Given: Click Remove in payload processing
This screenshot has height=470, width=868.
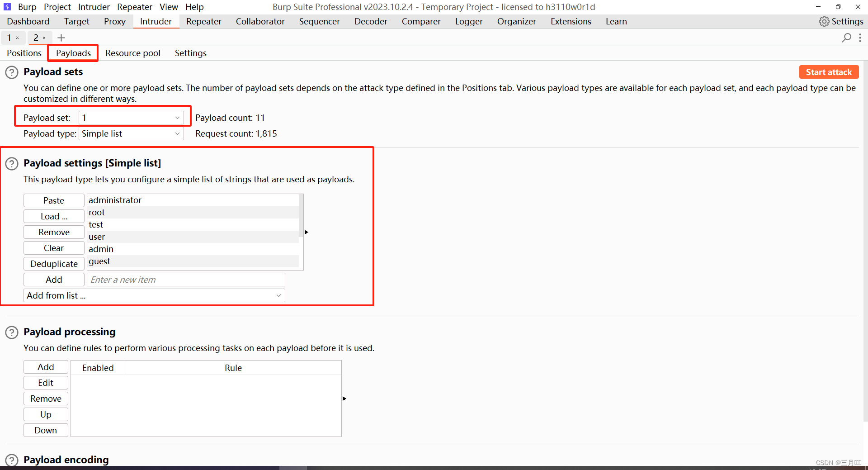Looking at the screenshot, I should coord(46,399).
